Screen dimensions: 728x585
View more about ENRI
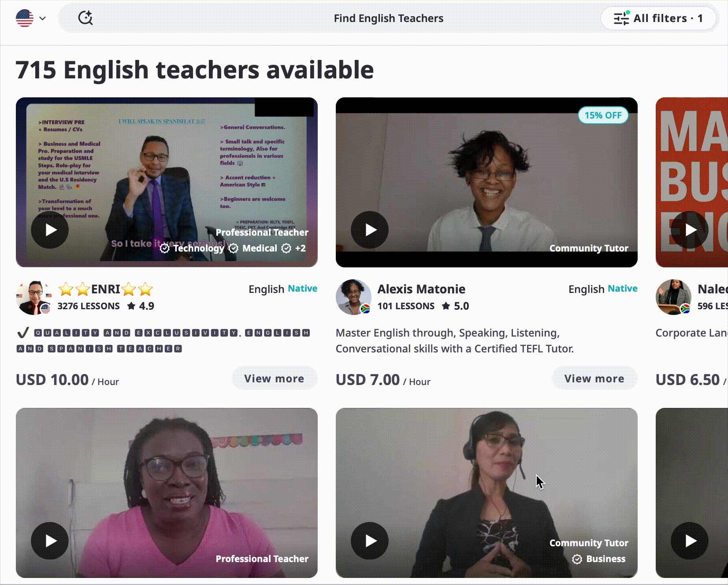(274, 378)
